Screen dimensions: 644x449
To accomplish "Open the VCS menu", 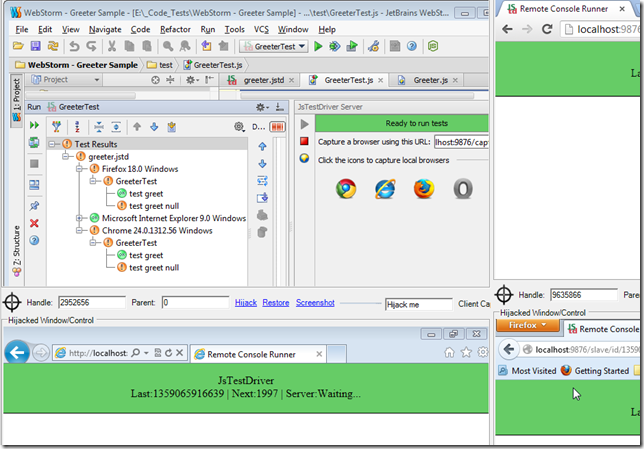I will point(261,30).
